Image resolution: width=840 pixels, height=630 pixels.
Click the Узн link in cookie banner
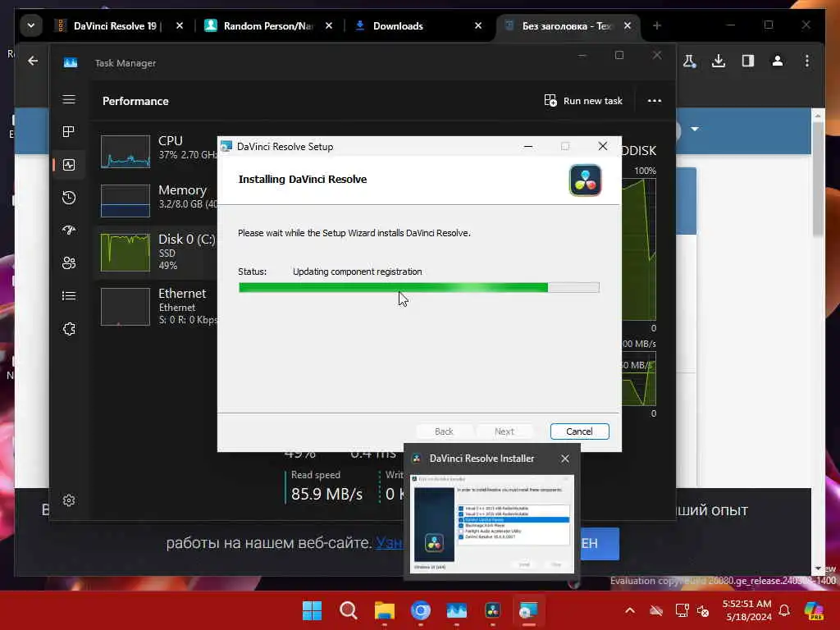click(x=389, y=543)
